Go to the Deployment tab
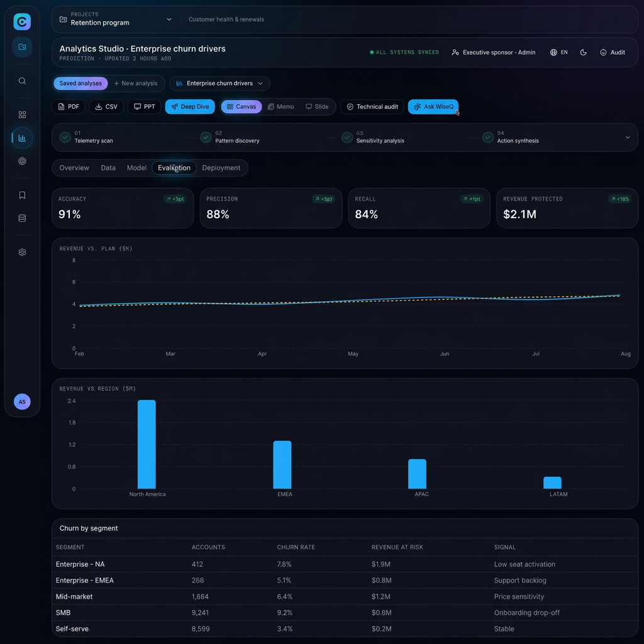This screenshot has height=644, width=644. (x=221, y=168)
